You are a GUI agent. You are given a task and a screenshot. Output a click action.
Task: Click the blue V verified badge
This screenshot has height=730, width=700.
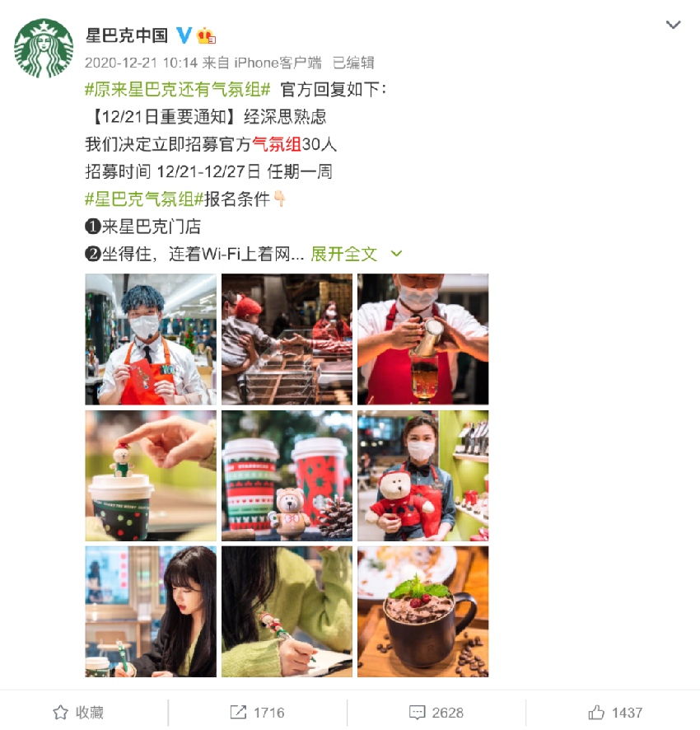click(x=184, y=35)
